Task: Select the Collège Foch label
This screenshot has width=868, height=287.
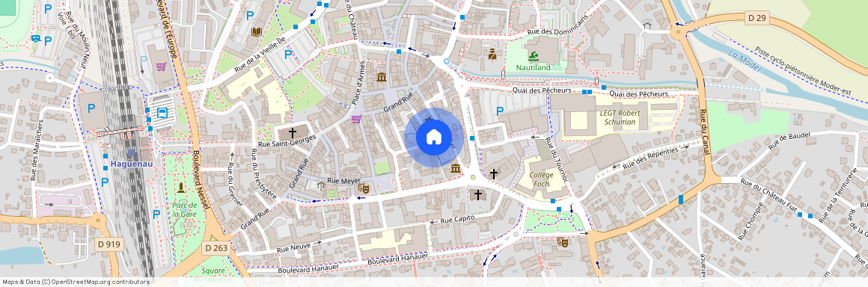Action: coord(542,179)
